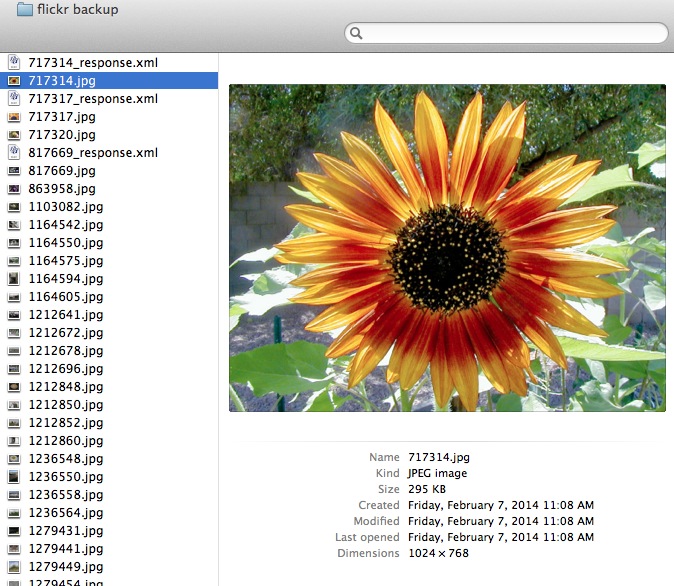Click the 1164575.jpg thumbnail icon
Viewport: 674px width, 586px height.
pyautogui.click(x=14, y=261)
